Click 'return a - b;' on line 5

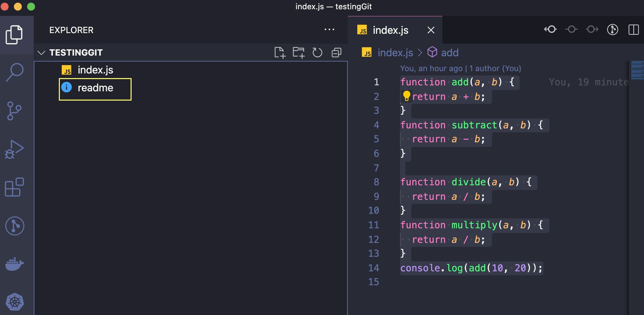449,139
